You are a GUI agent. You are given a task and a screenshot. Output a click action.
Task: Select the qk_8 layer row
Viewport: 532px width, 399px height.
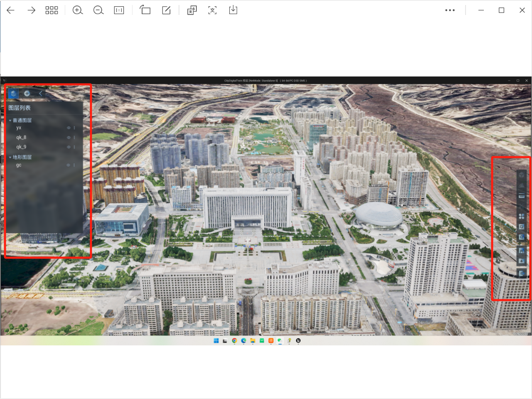(x=44, y=138)
